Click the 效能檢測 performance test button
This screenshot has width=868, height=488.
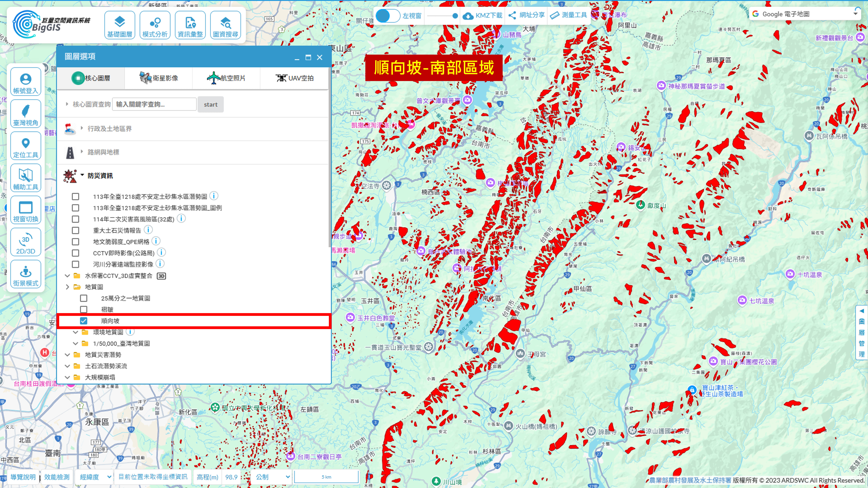pos(57,477)
